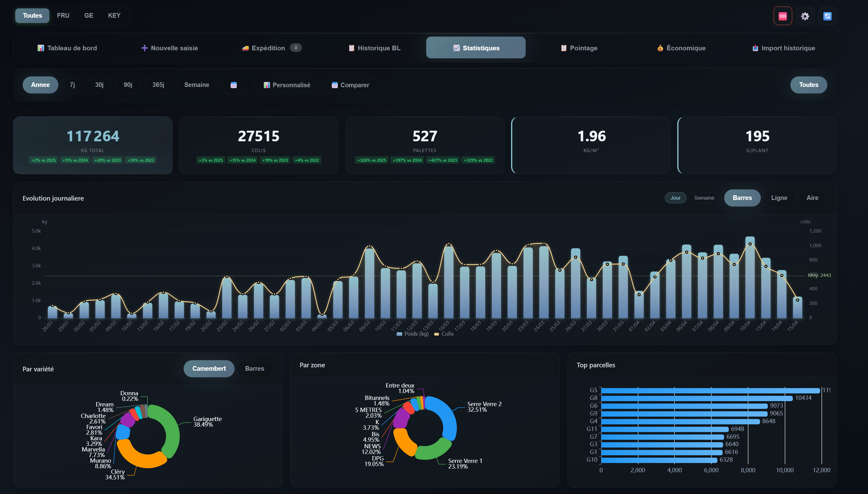Click the calendar icon inside Comparer button
Viewport: 868px width, 494px height.
tap(335, 85)
